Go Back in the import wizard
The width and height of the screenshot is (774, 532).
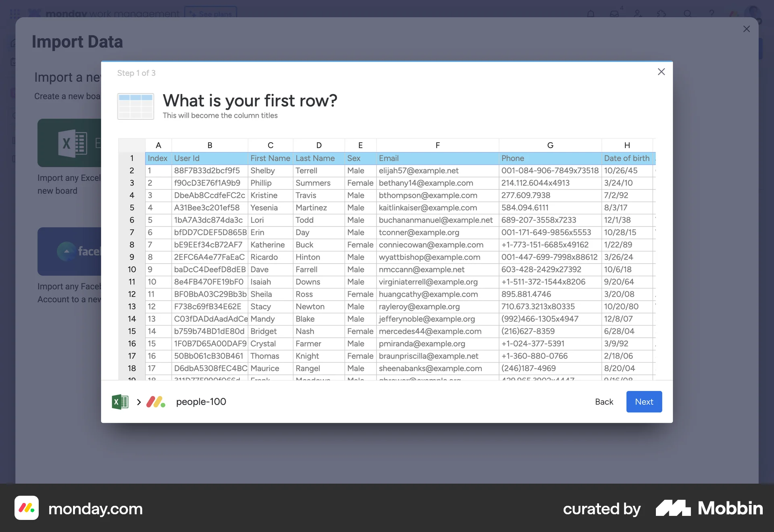tap(604, 401)
